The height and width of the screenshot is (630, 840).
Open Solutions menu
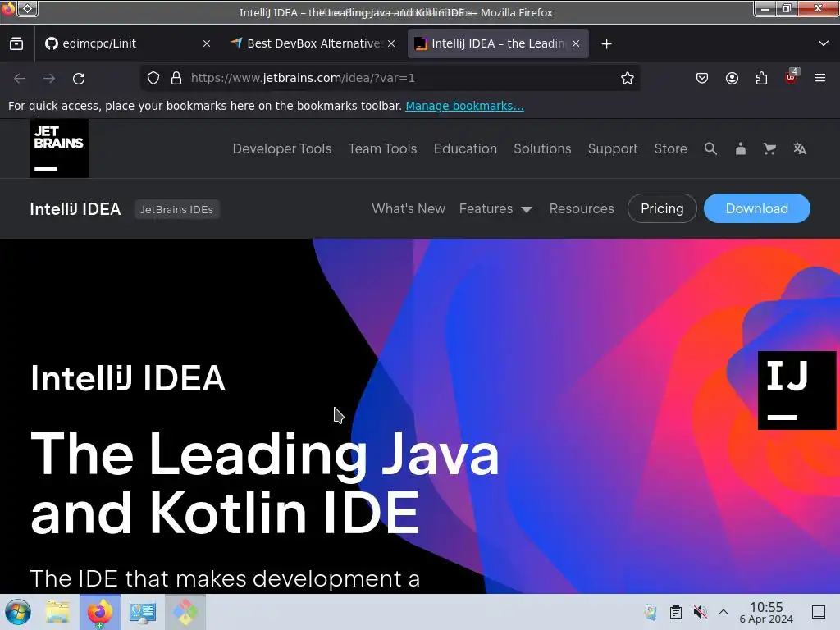click(542, 149)
